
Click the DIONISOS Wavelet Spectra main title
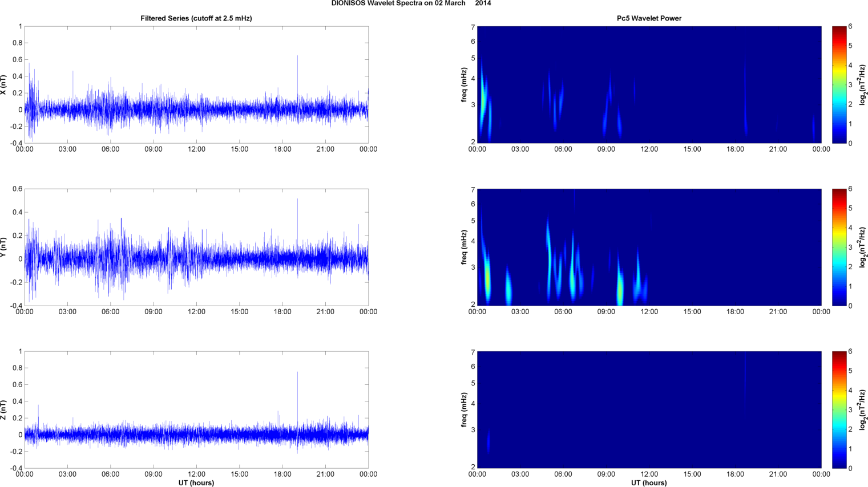411,3
